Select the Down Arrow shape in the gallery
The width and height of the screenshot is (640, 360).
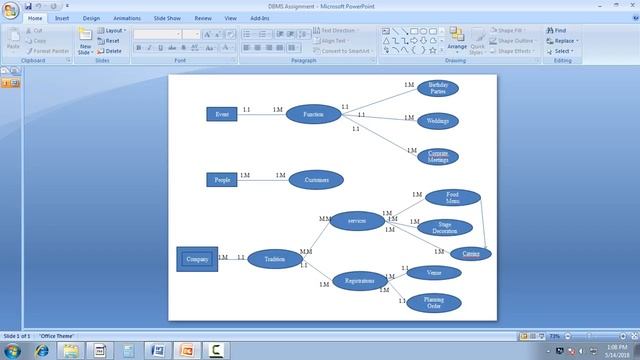click(423, 41)
